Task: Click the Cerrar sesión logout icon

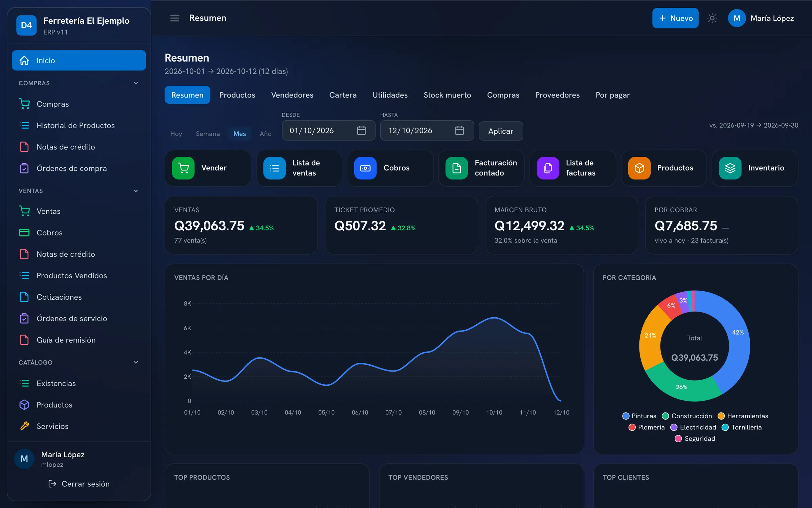Action: pos(52,484)
